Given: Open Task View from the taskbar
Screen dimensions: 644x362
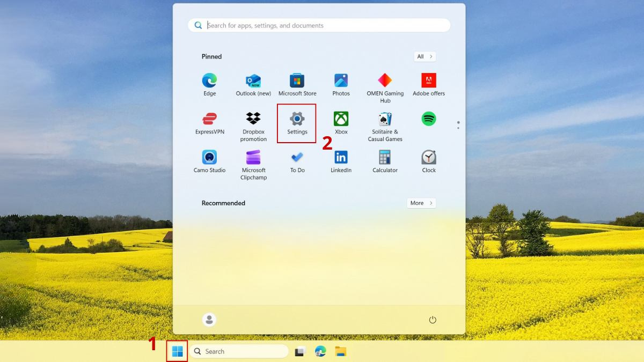Looking at the screenshot, I should (301, 351).
